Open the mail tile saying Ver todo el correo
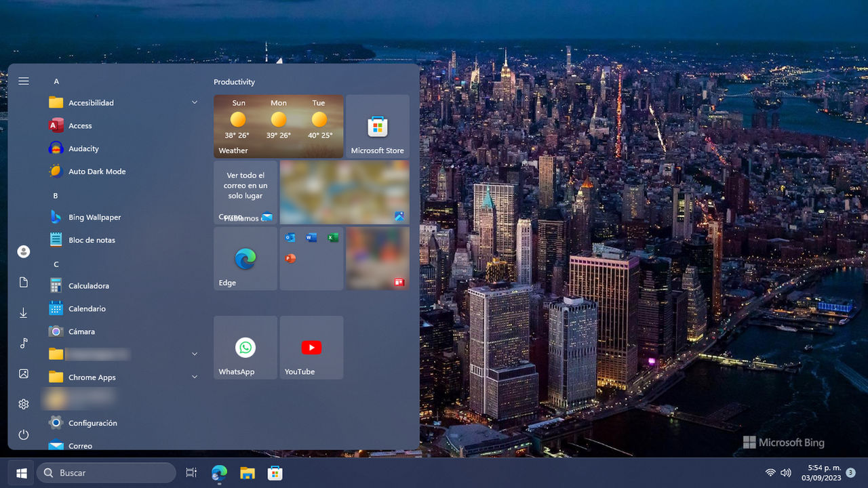This screenshot has height=488, width=868. 245,192
